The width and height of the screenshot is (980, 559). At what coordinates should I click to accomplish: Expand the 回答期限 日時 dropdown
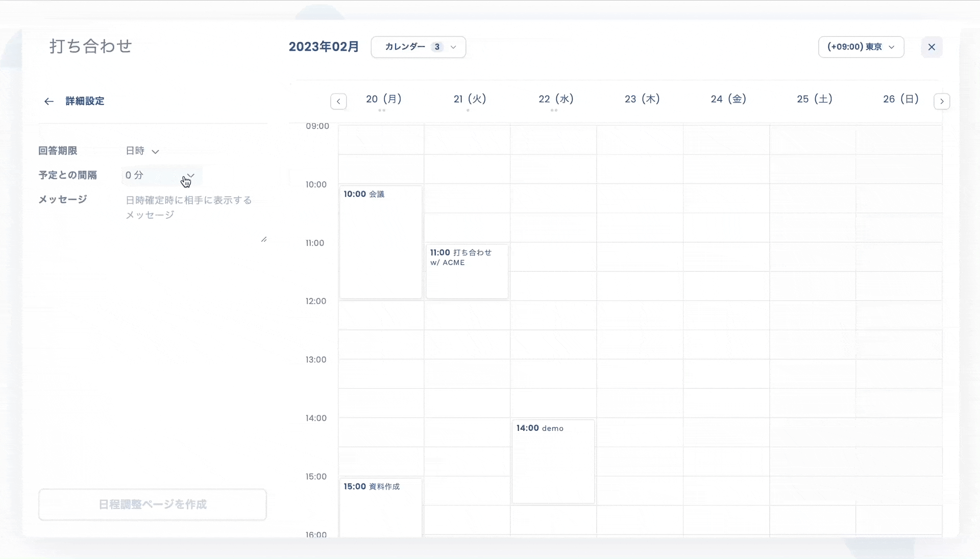[142, 151]
